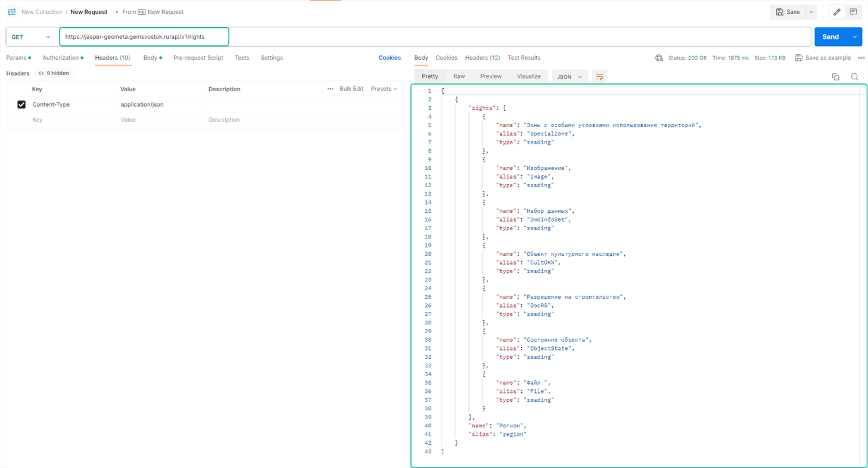Click the Size: 1.13 KB text
Image resolution: width=868 pixels, height=468 pixels.
[770, 58]
